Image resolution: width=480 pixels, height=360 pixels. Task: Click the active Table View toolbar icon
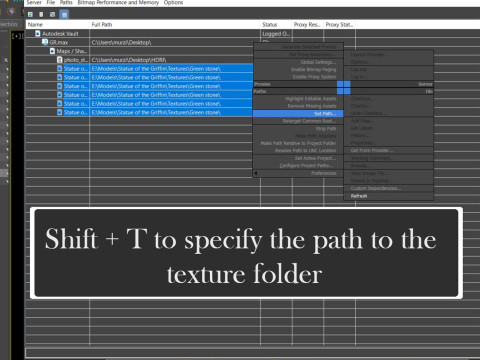pos(64,14)
